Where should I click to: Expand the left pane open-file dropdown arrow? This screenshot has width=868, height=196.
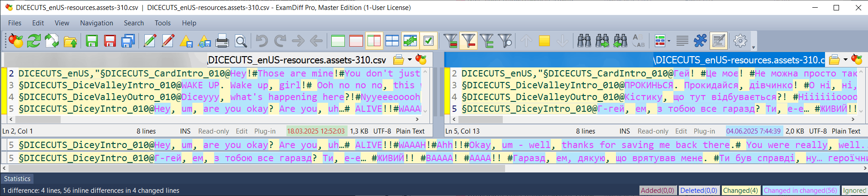click(x=410, y=60)
